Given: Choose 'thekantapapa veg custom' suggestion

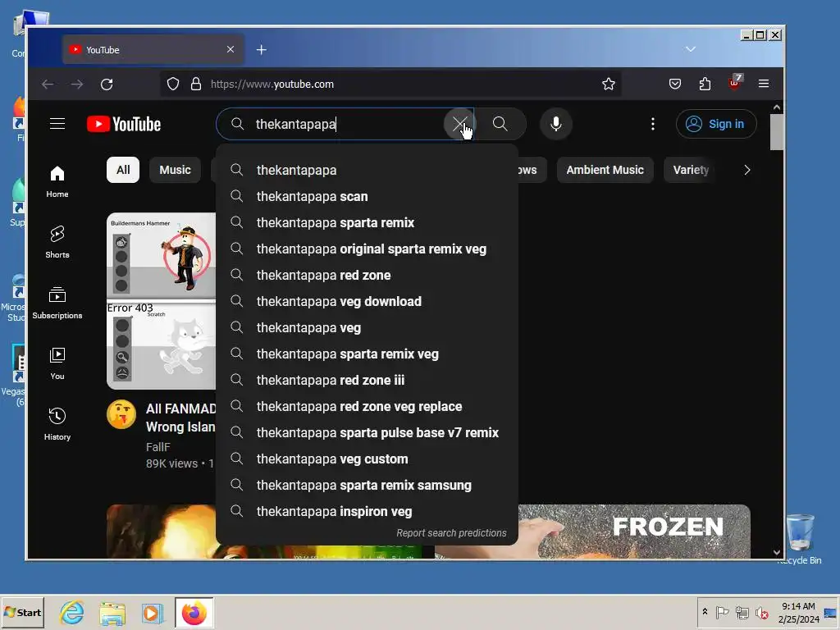Looking at the screenshot, I should (367, 459).
